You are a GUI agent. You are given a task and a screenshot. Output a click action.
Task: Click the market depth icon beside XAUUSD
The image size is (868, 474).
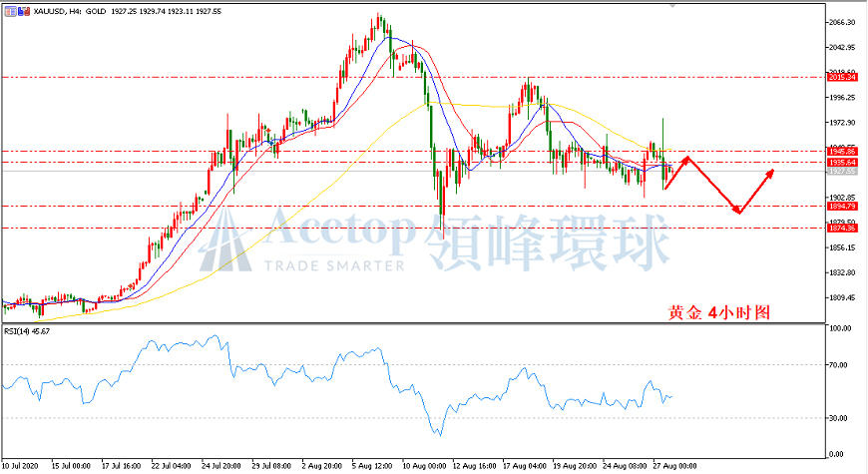point(24,11)
